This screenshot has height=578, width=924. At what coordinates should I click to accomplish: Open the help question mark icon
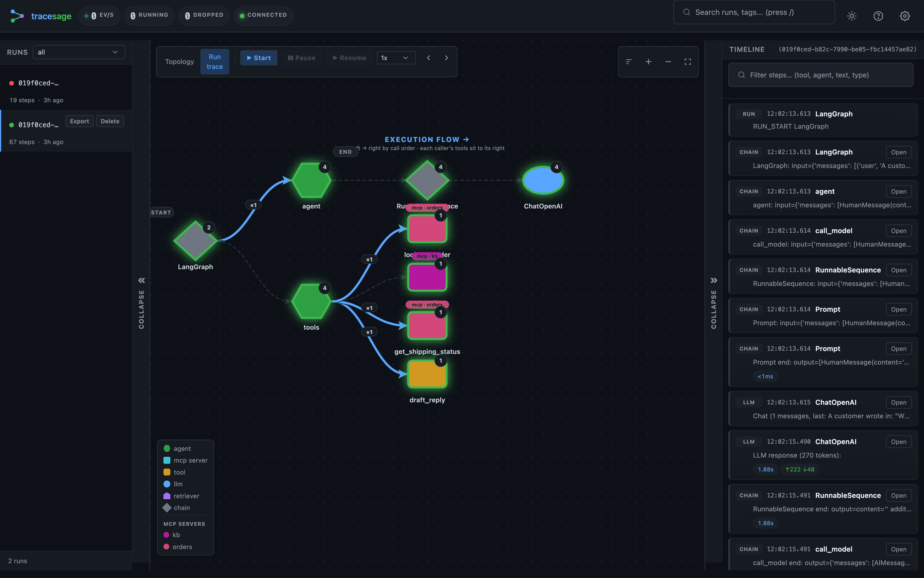(878, 16)
